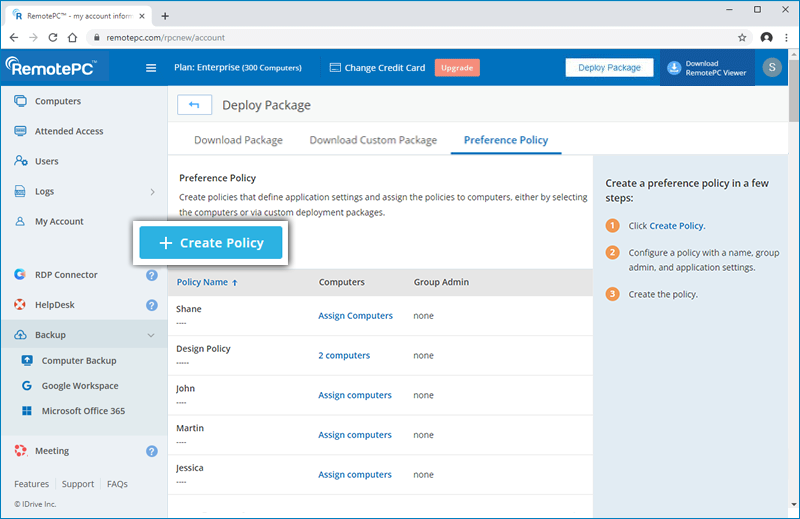Open Google Workspace backup item

(x=80, y=386)
